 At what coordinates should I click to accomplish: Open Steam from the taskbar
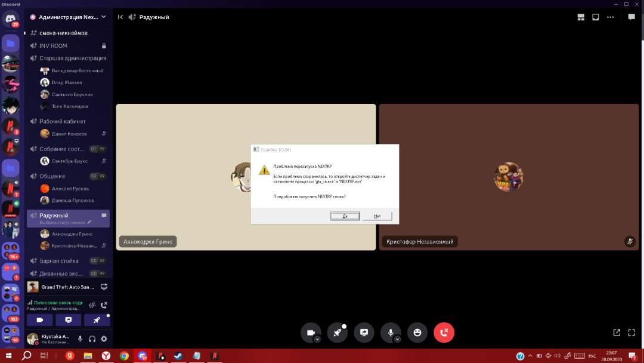coord(178,356)
